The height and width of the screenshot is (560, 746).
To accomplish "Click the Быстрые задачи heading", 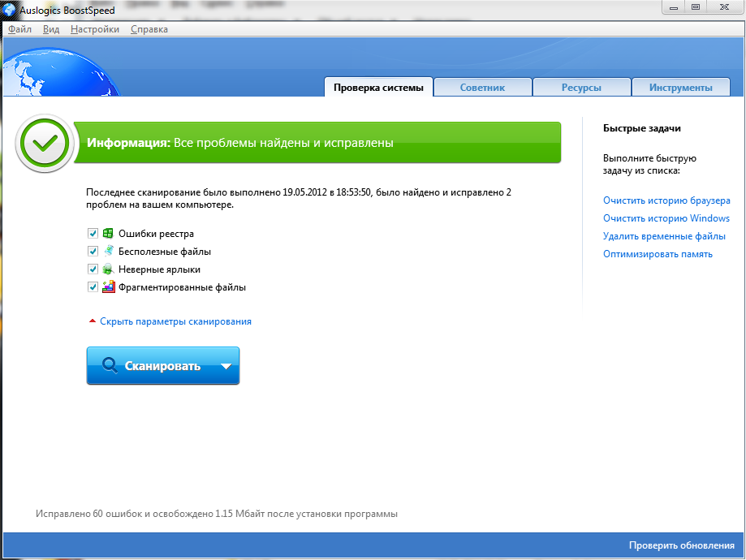I will 642,128.
